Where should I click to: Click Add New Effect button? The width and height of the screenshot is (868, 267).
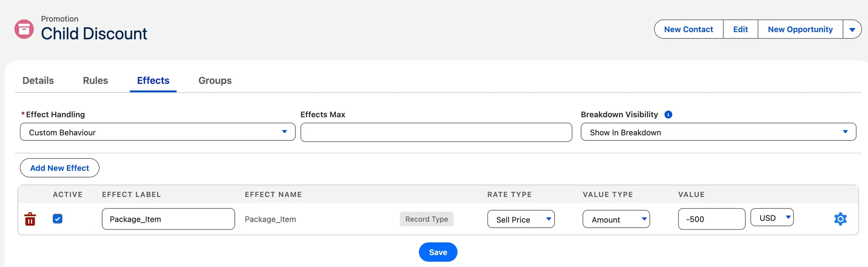tap(59, 168)
